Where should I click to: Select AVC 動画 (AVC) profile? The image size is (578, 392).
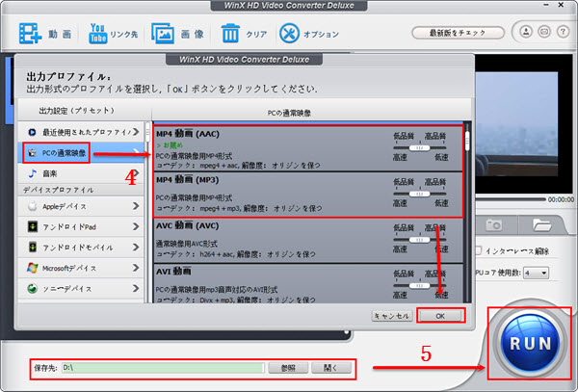click(x=308, y=241)
